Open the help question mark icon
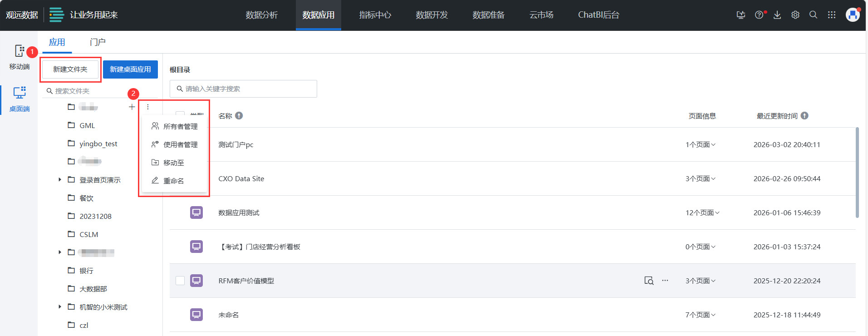 coord(759,15)
